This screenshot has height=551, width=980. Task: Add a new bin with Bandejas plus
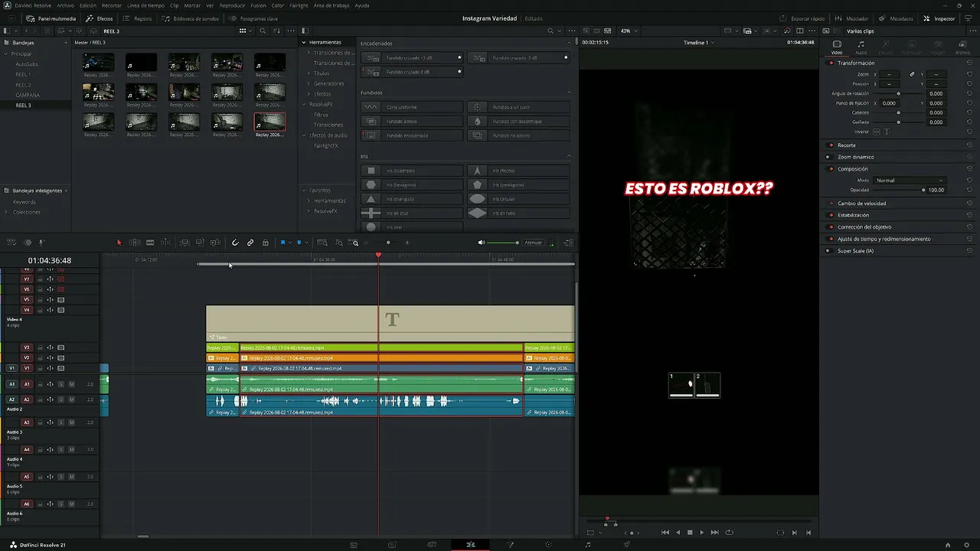pos(65,43)
